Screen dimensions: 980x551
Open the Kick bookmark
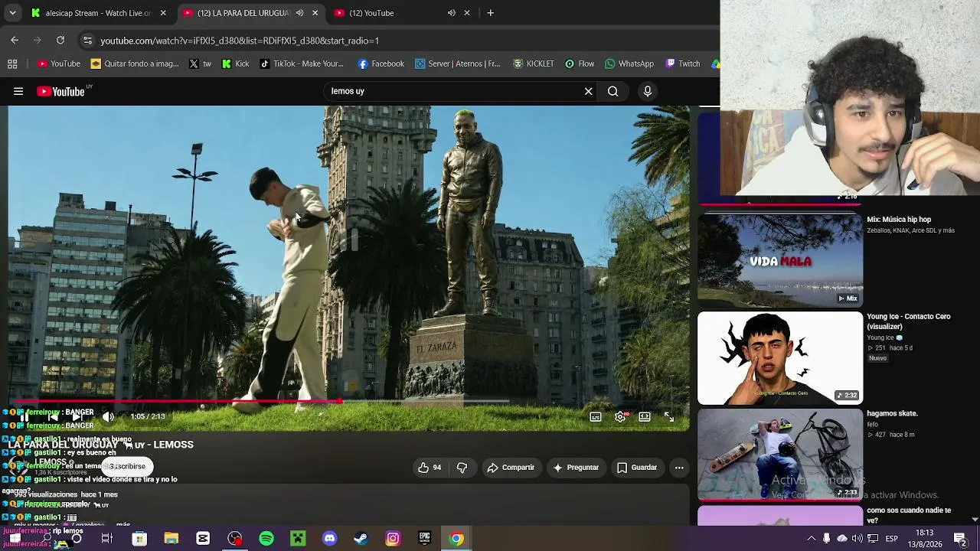click(235, 64)
